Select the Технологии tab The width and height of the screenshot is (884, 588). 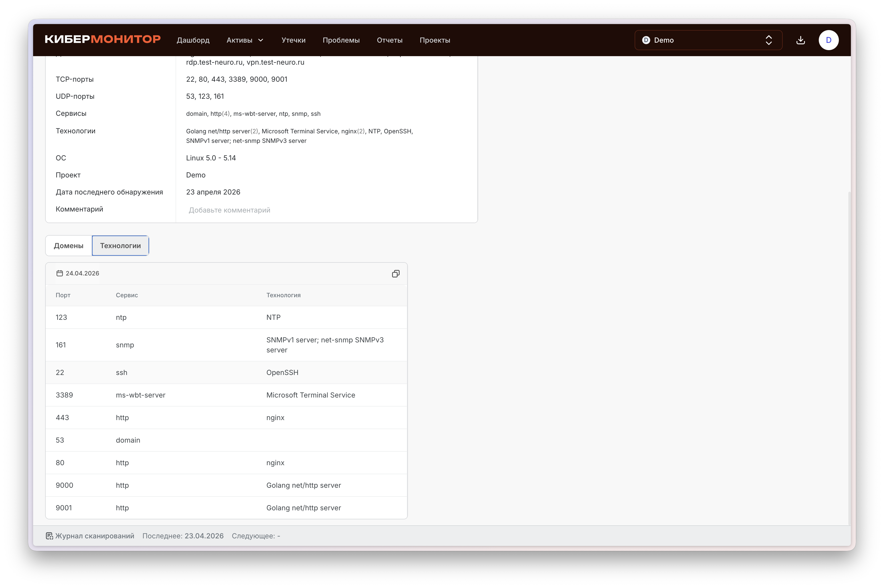click(120, 246)
